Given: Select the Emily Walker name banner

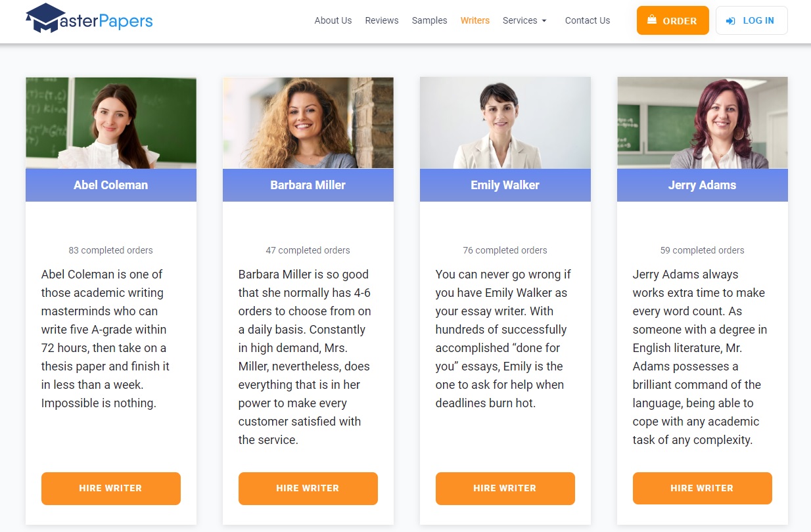Looking at the screenshot, I should click(x=505, y=185).
